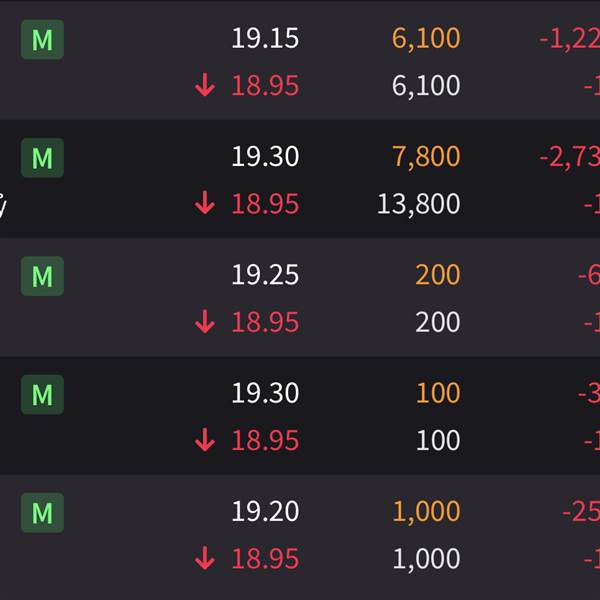Select the cost price 19.25

(265, 274)
